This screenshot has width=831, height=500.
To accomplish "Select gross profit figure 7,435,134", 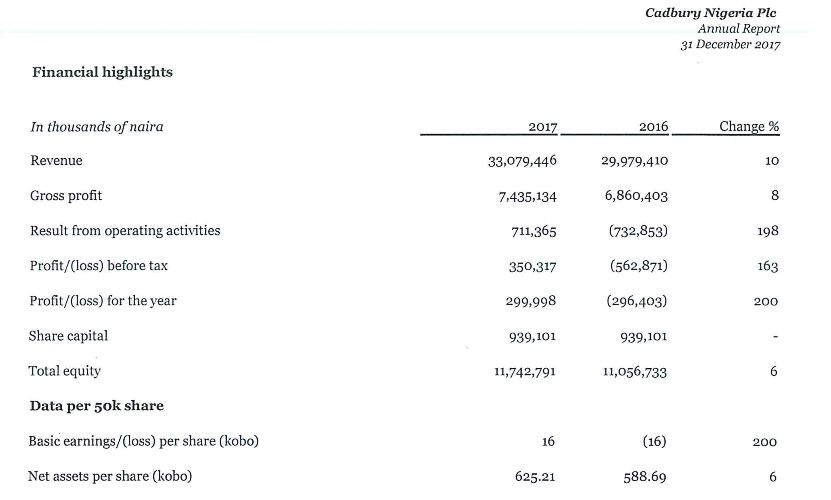I will point(527,197).
